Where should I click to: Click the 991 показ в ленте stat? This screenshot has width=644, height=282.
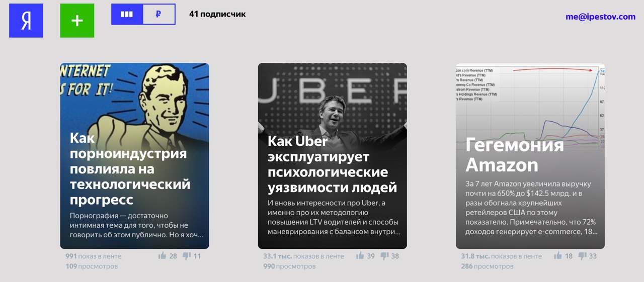click(x=93, y=256)
